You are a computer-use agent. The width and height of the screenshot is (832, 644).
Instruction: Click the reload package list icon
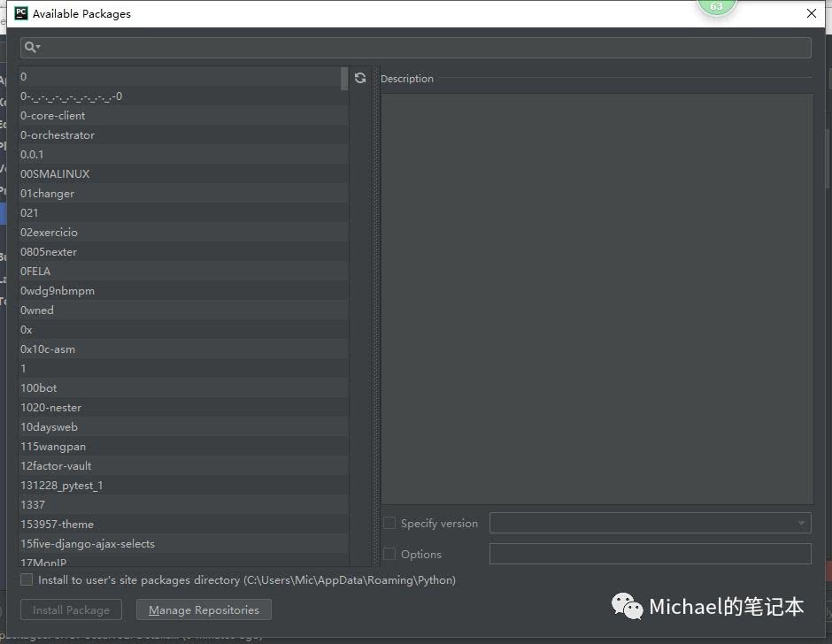point(360,78)
